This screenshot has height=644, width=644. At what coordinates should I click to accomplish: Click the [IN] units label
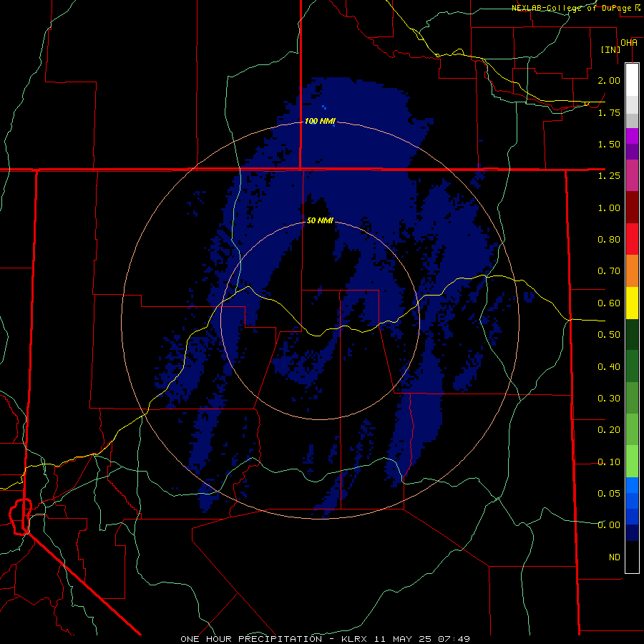pyautogui.click(x=610, y=49)
